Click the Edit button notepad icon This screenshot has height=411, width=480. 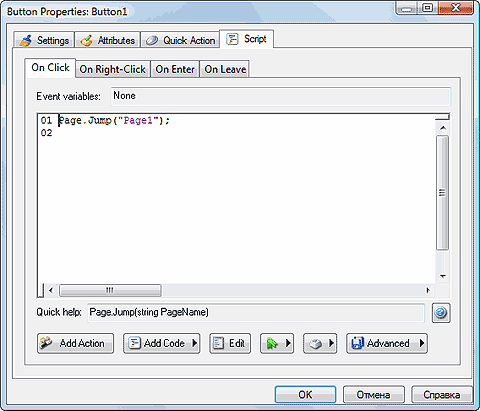[218, 343]
